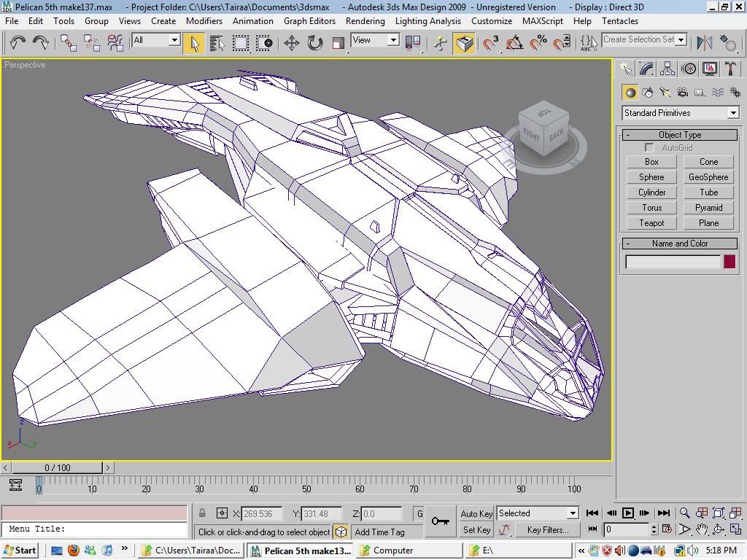The image size is (747, 560).
Task: Click Bind to Space Warp icon
Action: [115, 43]
